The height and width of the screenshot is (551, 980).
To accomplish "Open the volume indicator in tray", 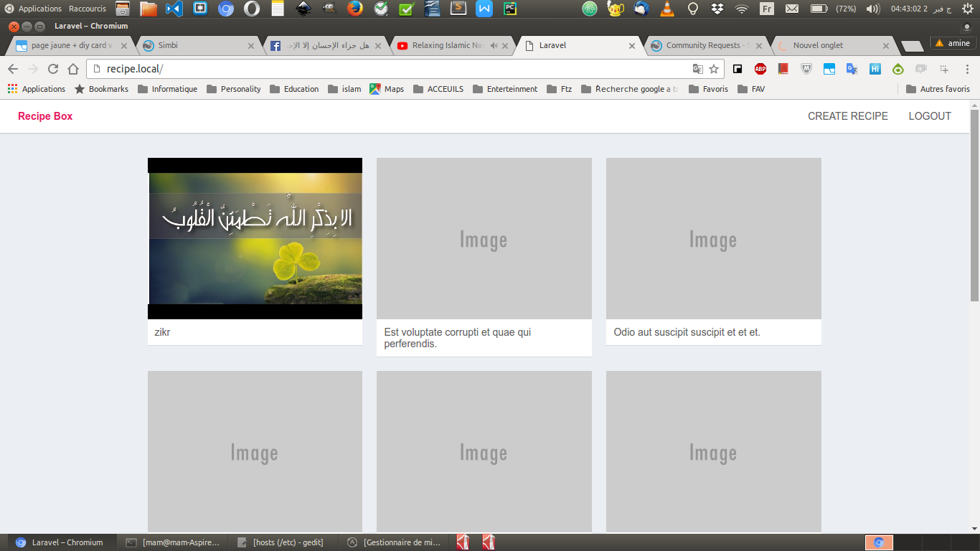I will [872, 9].
